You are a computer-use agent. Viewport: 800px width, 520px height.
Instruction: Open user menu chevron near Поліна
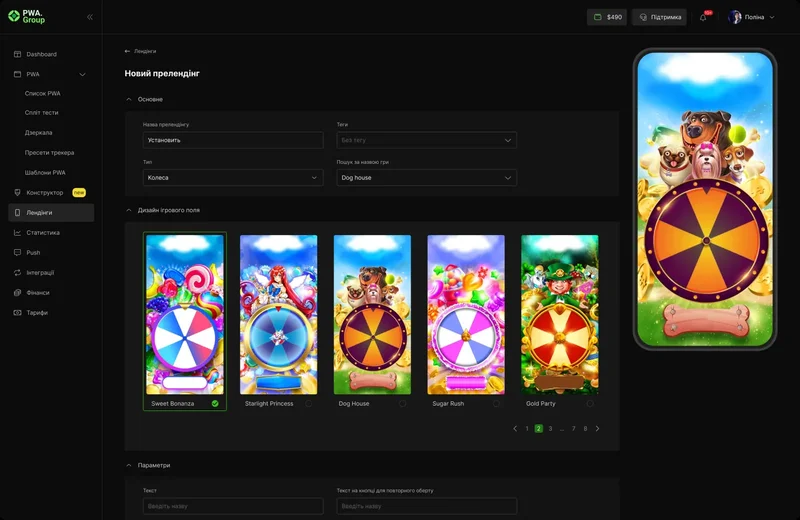pyautogui.click(x=772, y=17)
